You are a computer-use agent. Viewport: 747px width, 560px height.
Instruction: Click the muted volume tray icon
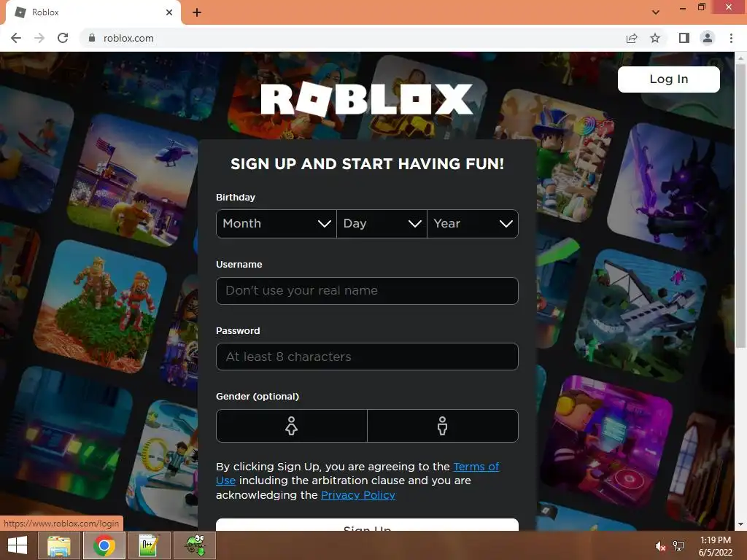(660, 545)
